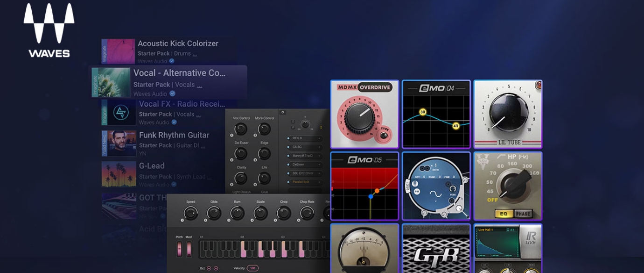Viewport: 644px width, 273px height.
Task: Open the REQ 6 plugin slot dropdown
Action: point(305,138)
